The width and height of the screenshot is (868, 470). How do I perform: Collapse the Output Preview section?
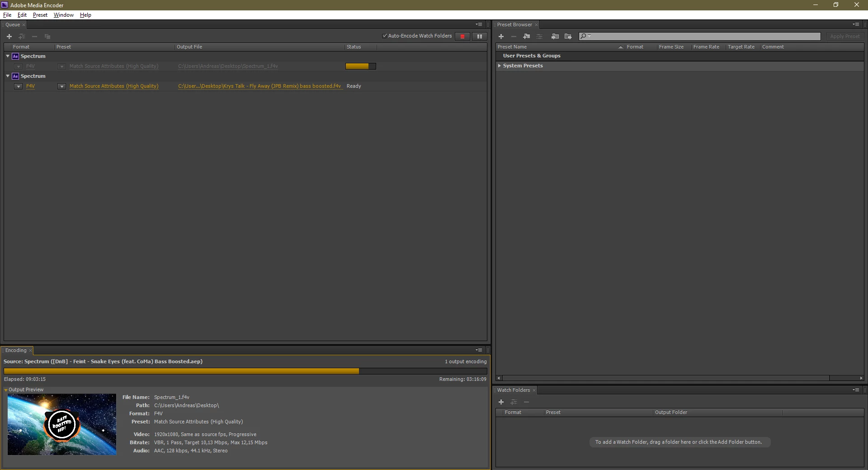click(x=6, y=390)
